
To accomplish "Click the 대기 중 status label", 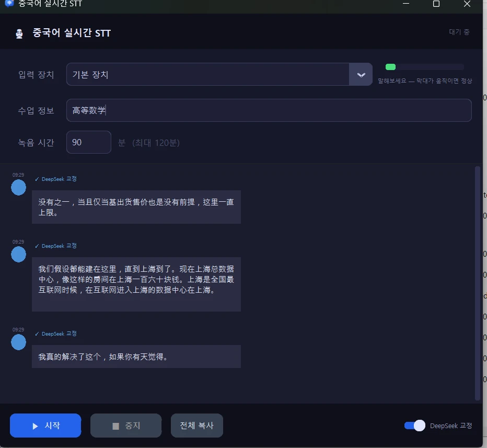I will (x=459, y=32).
